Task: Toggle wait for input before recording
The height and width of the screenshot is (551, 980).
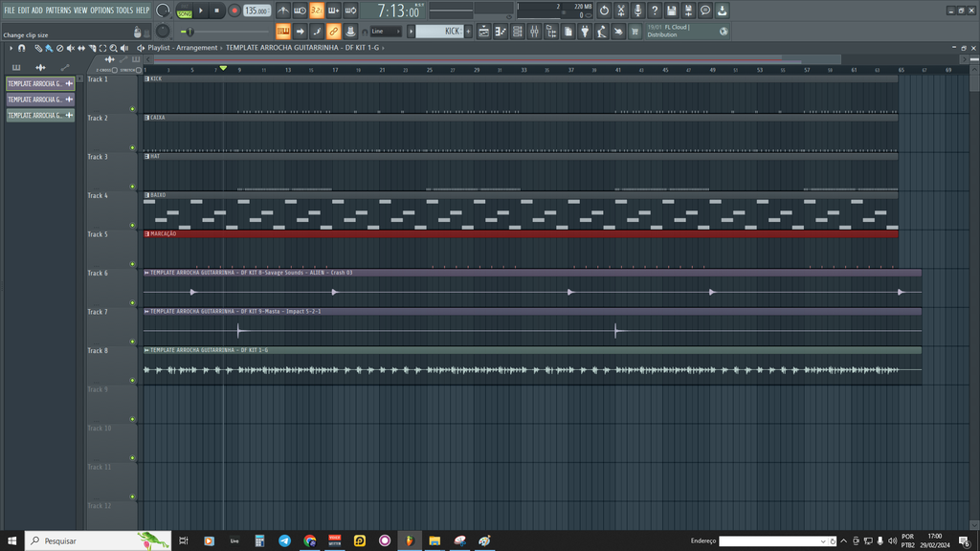Action: coord(300,11)
